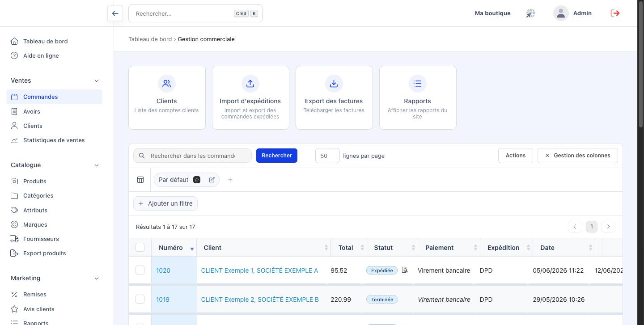Open Statistiques de ventes menu item
This screenshot has height=325, width=644.
pos(54,140)
